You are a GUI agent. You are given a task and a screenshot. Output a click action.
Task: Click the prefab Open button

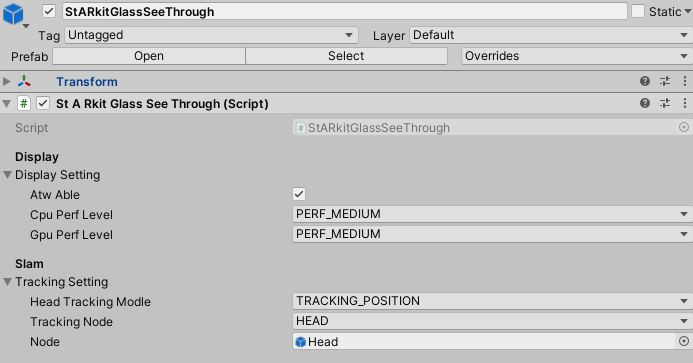pyautogui.click(x=149, y=56)
